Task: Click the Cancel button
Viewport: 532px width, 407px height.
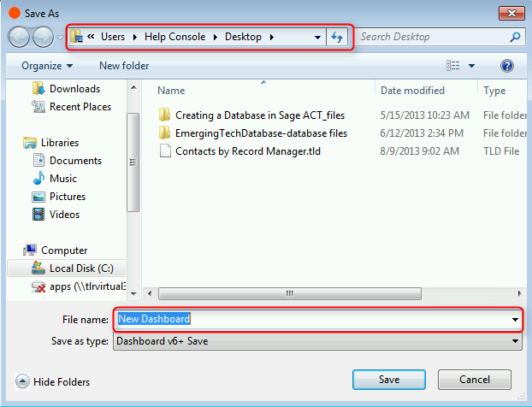Action: (x=475, y=380)
